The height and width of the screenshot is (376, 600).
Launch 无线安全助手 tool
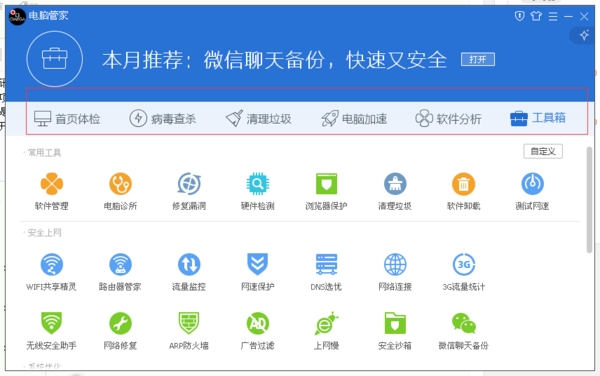point(51,331)
